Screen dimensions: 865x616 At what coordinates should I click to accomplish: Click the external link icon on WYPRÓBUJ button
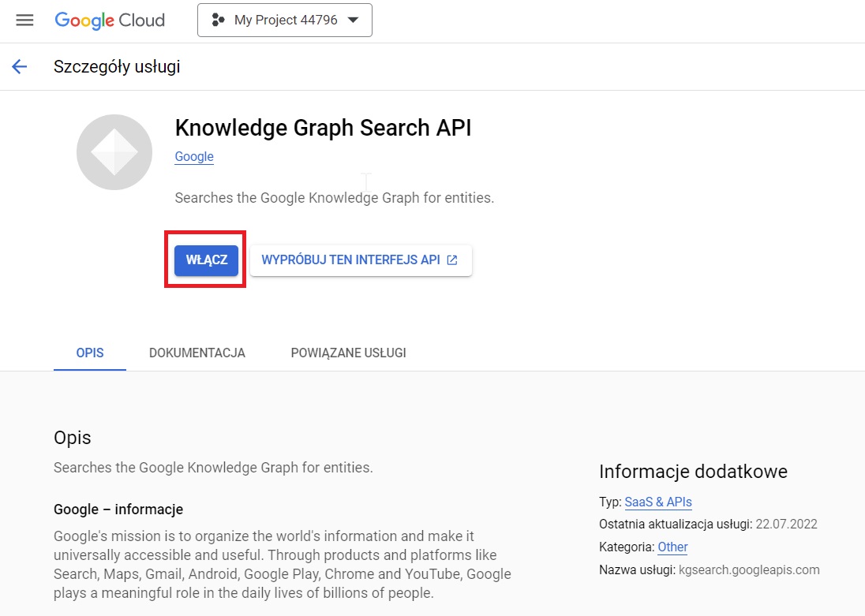(x=451, y=259)
